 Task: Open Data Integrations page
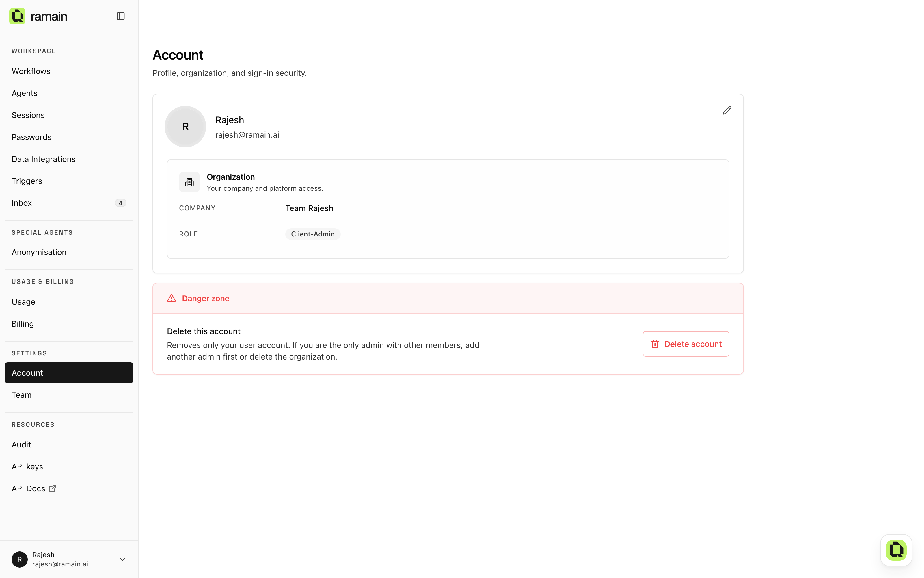69,159
